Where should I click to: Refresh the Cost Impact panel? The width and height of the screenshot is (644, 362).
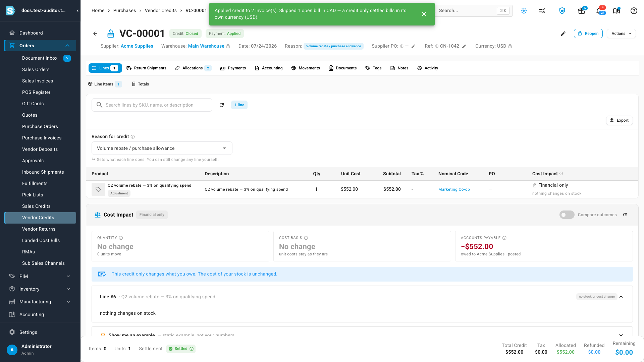point(625,215)
